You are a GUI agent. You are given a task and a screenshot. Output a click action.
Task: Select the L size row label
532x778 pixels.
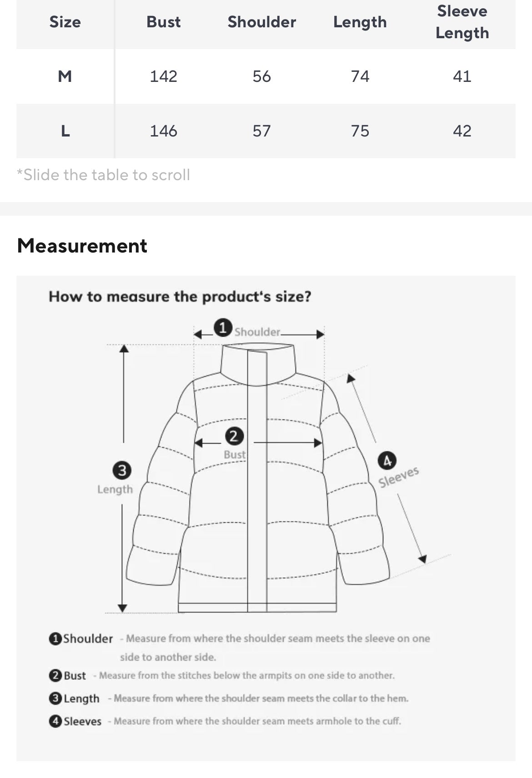coord(65,131)
